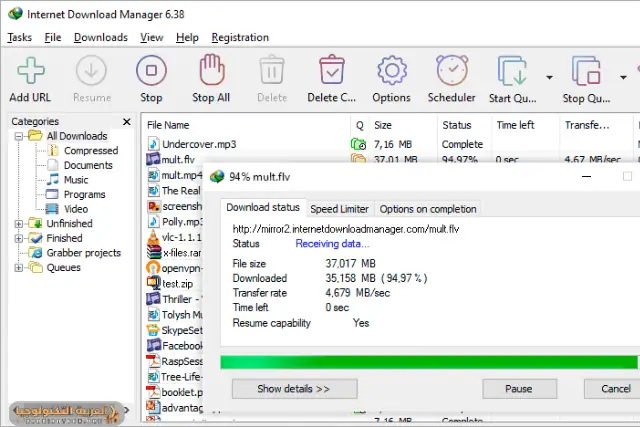Viewport: 640px width, 427px height.
Task: Open Stop Queue dropdown arrow
Action: pyautogui.click(x=623, y=77)
